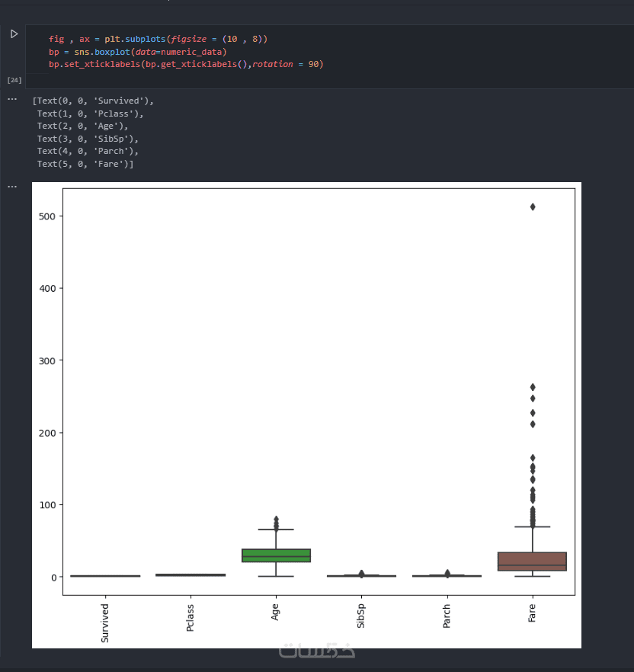Image resolution: width=634 pixels, height=672 pixels.
Task: Click execution count [24] label
Action: click(14, 80)
